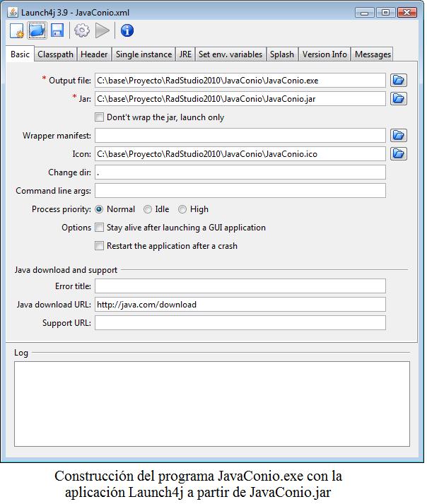Click the Icon path field
This screenshot has height=504, width=427.
240,153
